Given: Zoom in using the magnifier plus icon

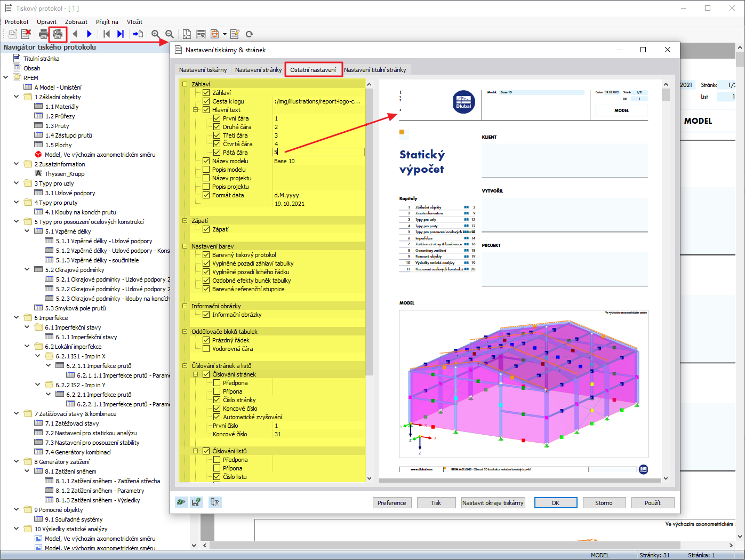Looking at the screenshot, I should (156, 34).
